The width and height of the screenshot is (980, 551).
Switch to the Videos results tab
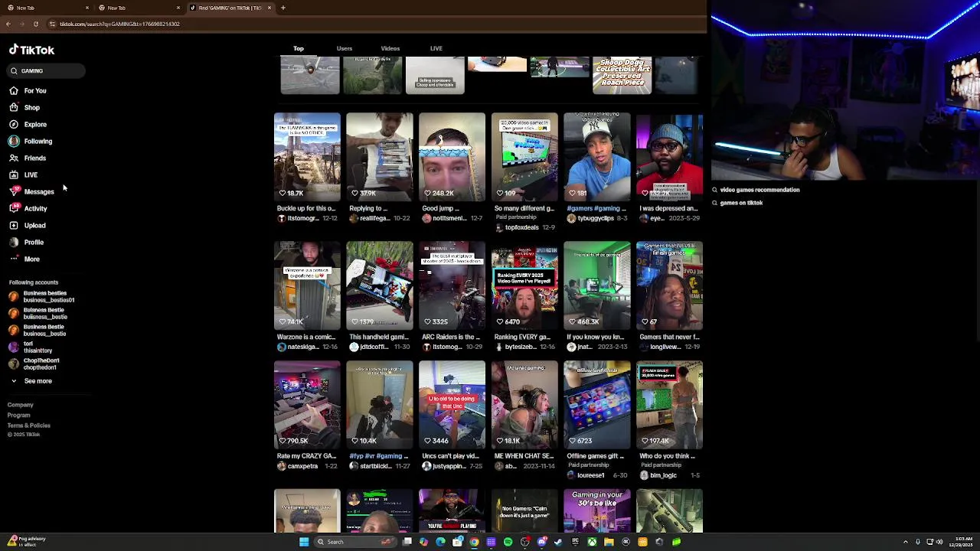pos(390,48)
